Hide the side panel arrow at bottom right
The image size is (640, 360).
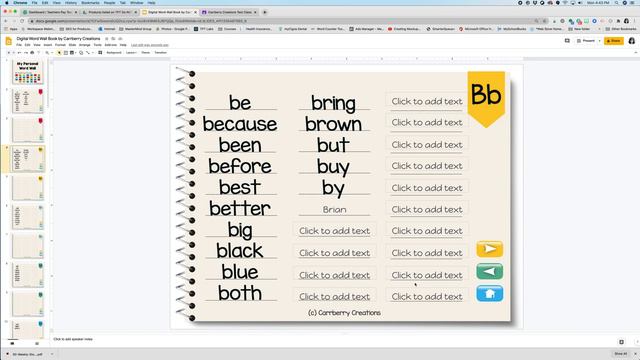[x=637, y=342]
